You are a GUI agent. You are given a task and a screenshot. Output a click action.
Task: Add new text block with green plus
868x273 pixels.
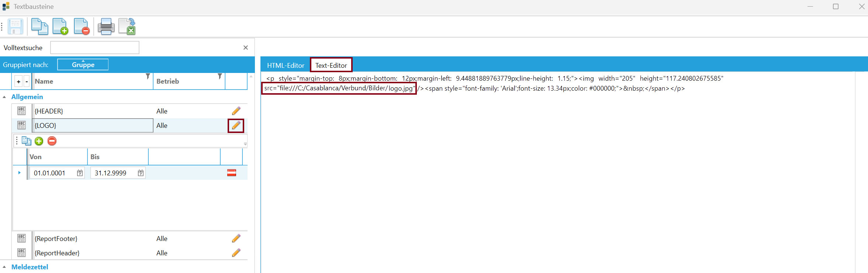coord(60,27)
